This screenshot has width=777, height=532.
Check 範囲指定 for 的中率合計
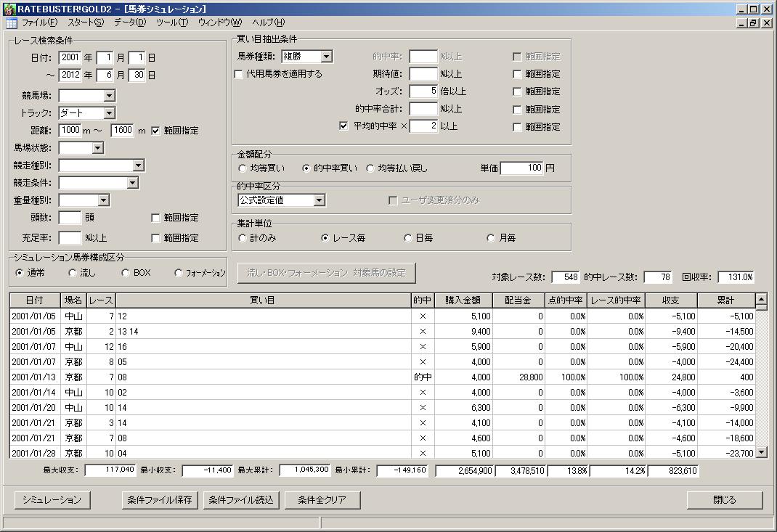pyautogui.click(x=517, y=110)
